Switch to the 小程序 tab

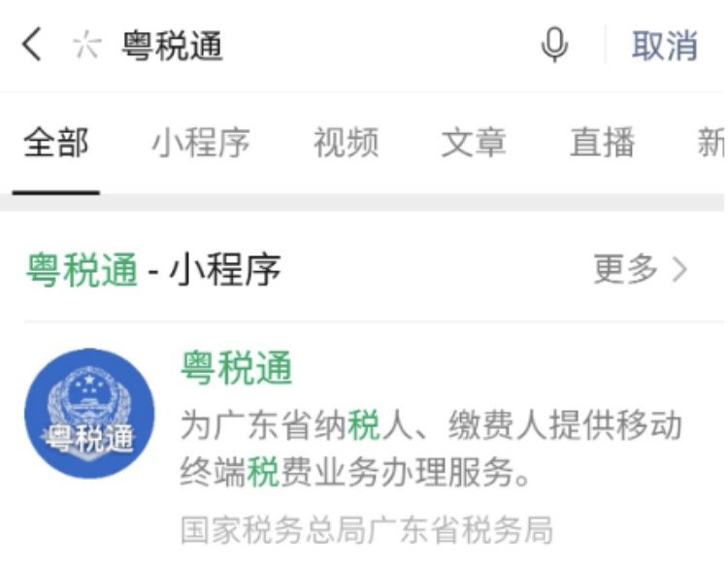(x=201, y=143)
